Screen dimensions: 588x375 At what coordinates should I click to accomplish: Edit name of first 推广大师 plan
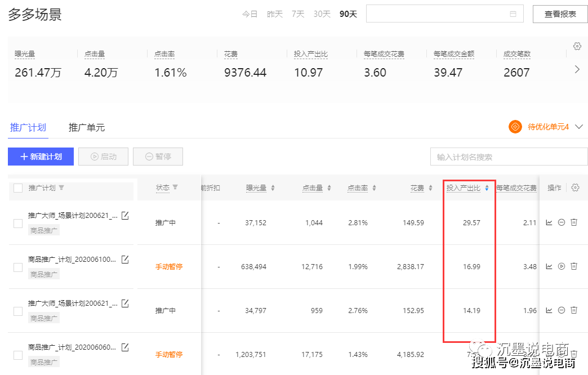pos(125,216)
